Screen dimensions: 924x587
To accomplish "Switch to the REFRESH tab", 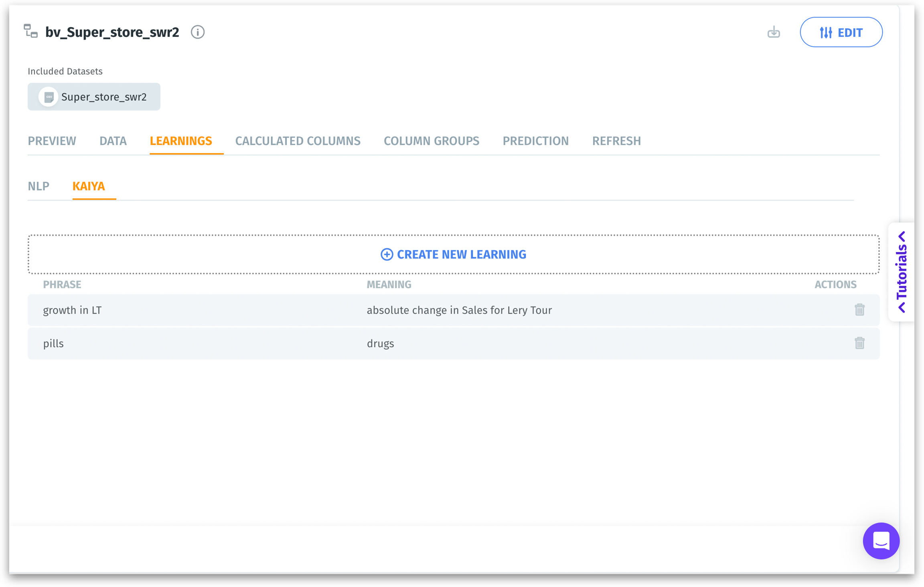I will pos(616,141).
